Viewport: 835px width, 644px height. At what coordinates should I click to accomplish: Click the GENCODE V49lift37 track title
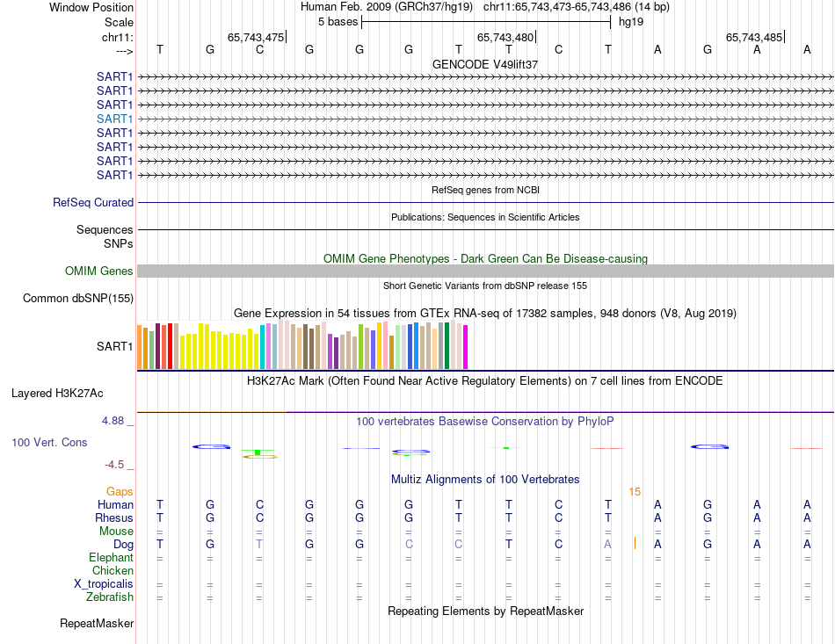point(485,64)
